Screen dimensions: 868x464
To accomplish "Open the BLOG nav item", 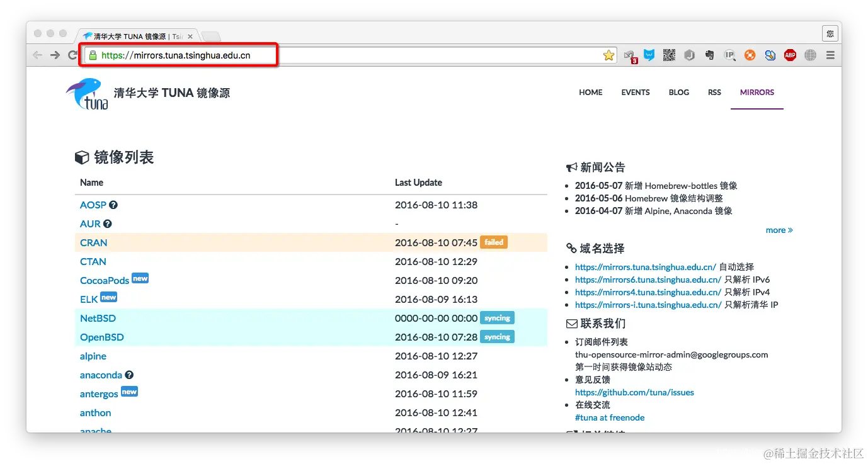I will [679, 92].
